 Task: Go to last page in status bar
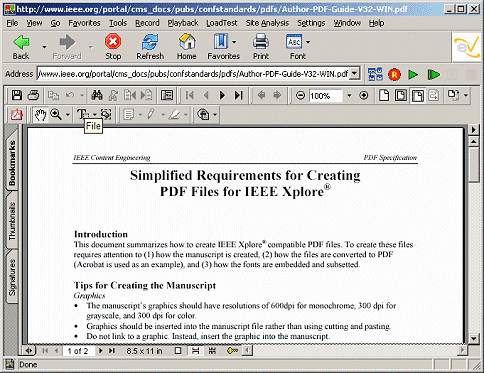coord(112,351)
